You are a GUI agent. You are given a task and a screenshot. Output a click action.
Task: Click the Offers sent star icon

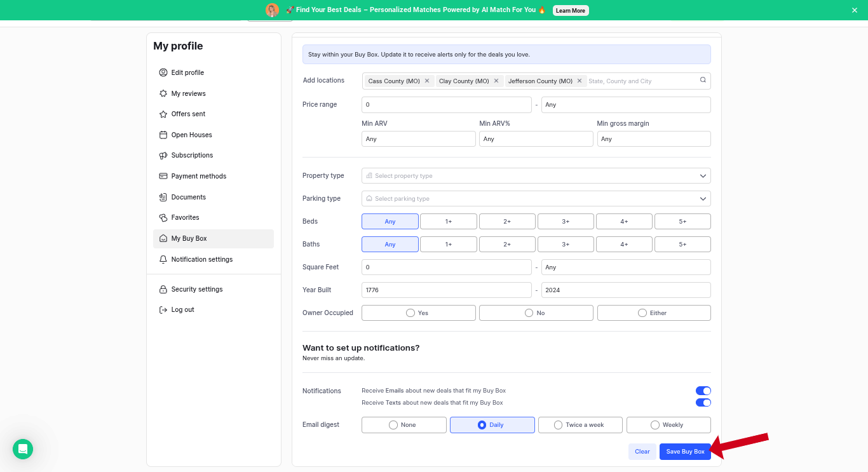click(x=163, y=114)
